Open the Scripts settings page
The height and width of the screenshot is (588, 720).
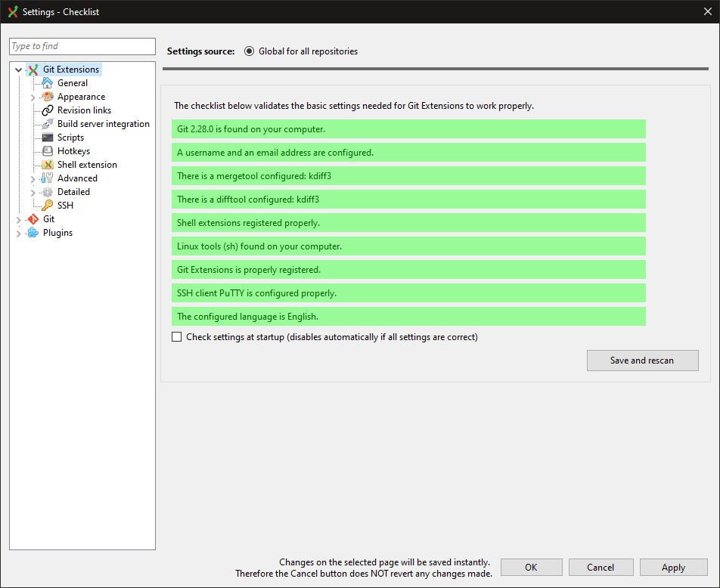point(71,138)
